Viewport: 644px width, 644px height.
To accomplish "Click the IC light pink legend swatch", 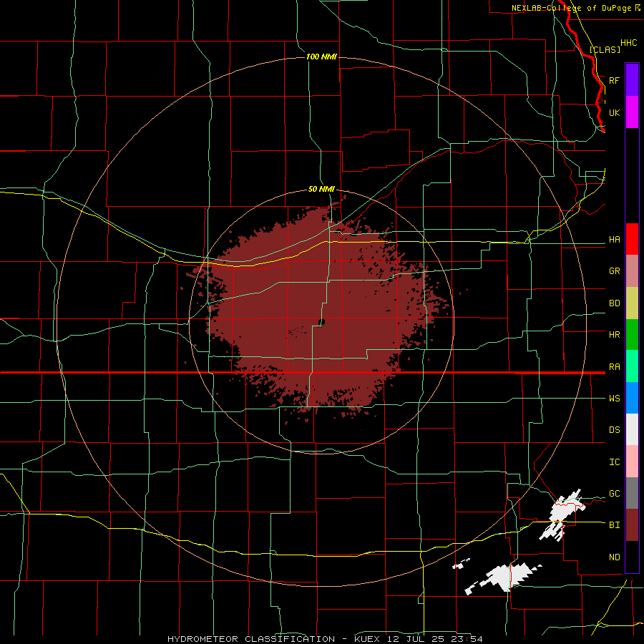I will pos(632,462).
